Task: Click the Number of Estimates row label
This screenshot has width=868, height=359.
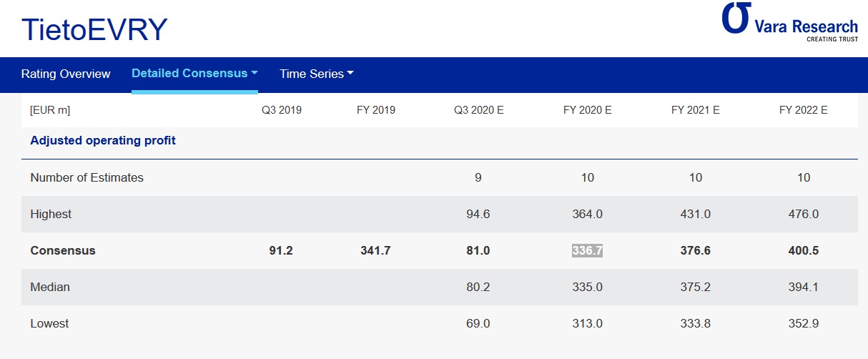Action: point(87,178)
